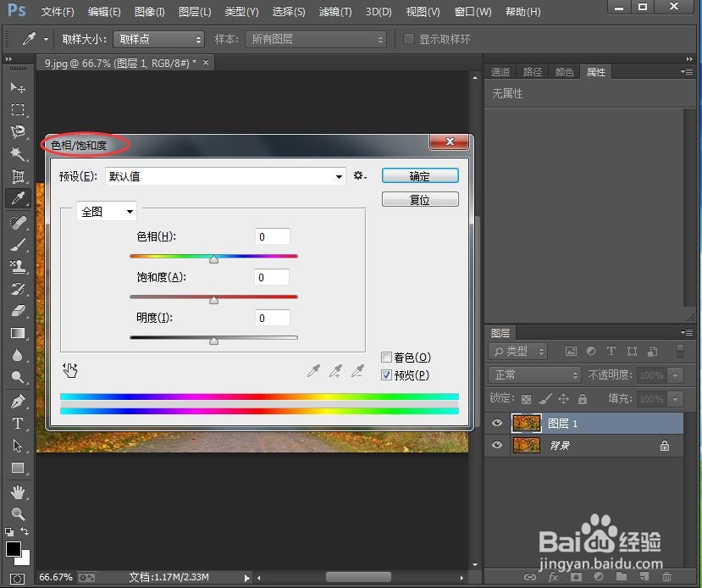Open the 正常 blend mode dropdown

(x=534, y=374)
